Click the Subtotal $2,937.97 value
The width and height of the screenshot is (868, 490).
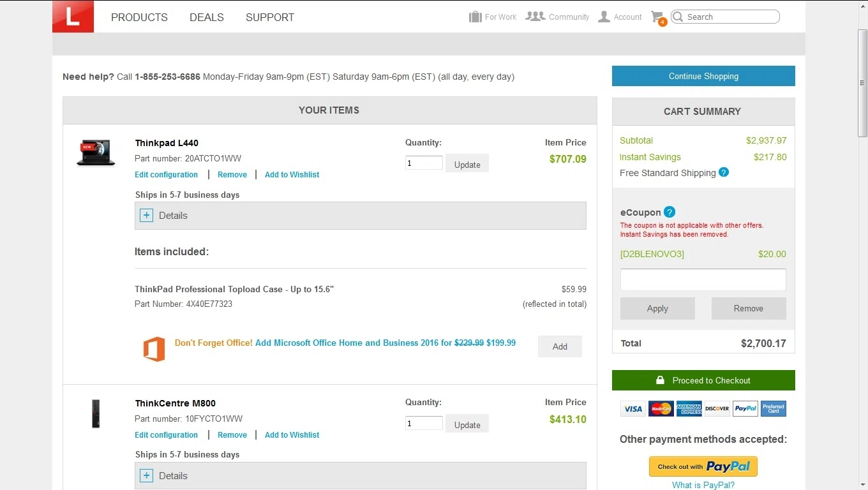coord(766,140)
